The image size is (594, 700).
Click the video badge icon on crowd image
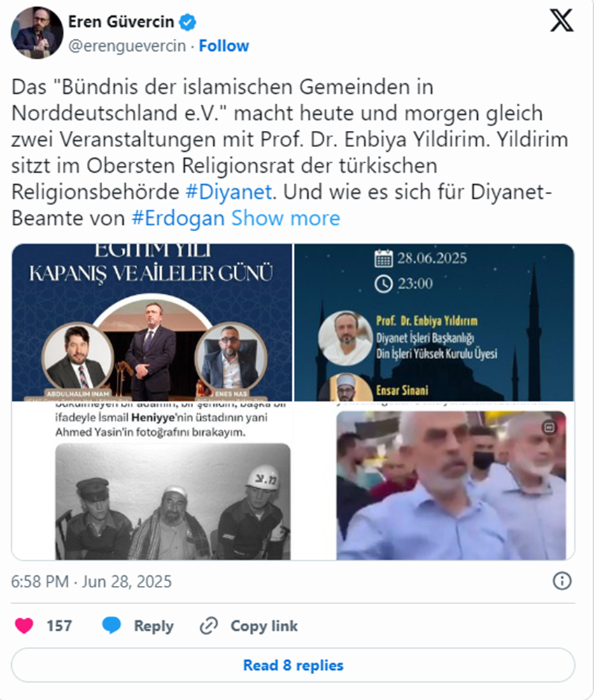coord(549,427)
